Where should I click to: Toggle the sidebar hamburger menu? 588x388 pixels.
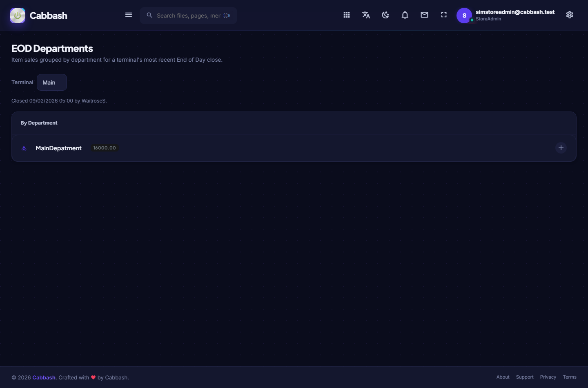[129, 15]
